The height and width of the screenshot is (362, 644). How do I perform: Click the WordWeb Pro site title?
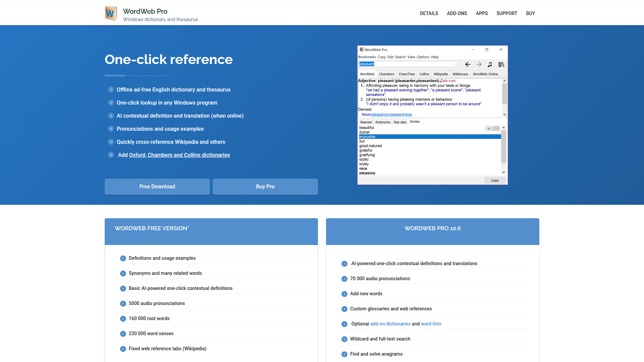[145, 11]
